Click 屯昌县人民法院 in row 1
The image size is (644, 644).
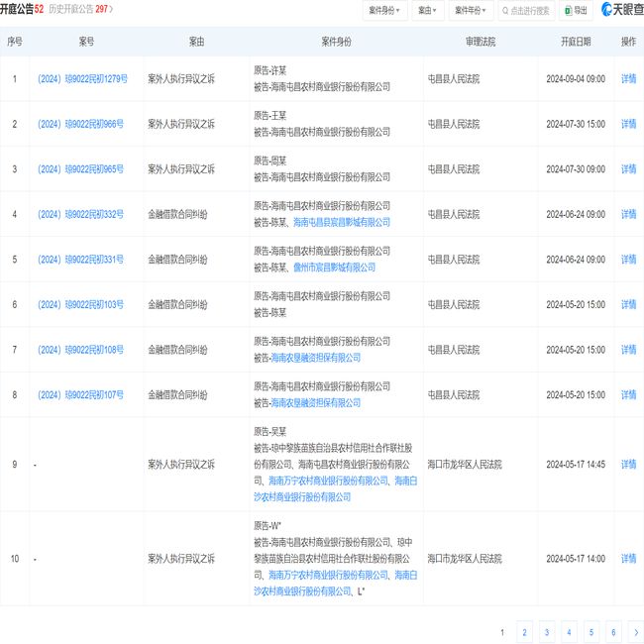[x=454, y=79]
